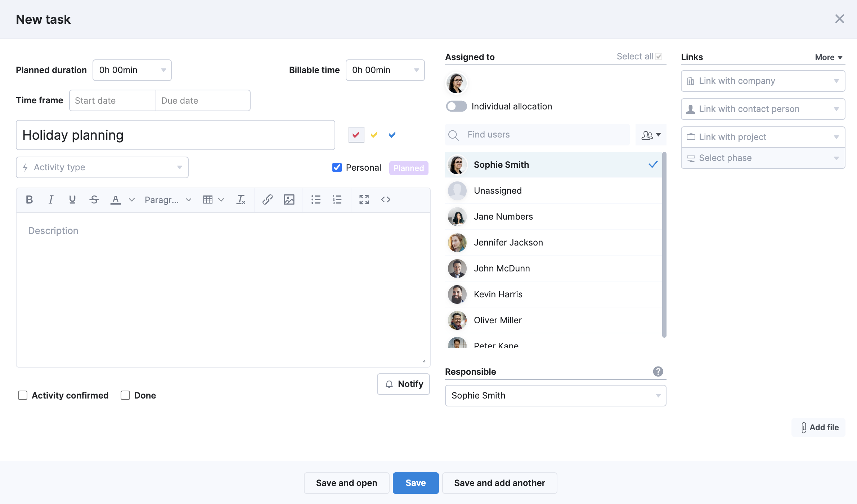The height and width of the screenshot is (504, 857).
Task: Check the Select all checkbox
Action: coord(659,57)
